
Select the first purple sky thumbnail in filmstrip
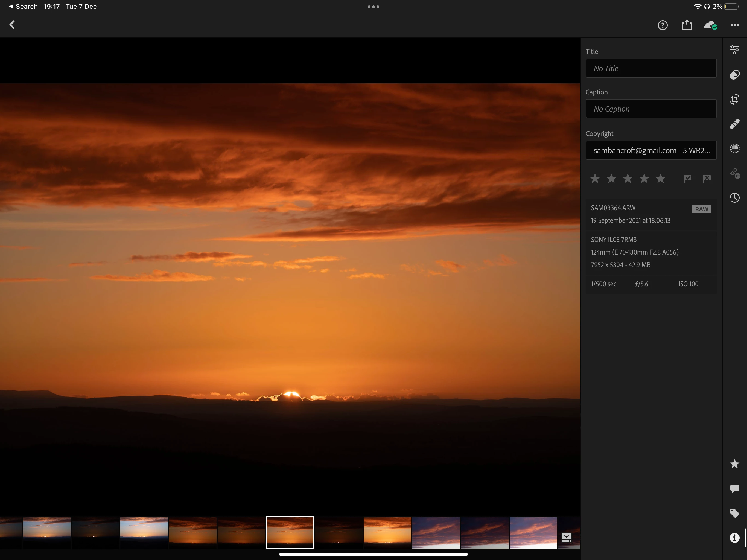[436, 533]
